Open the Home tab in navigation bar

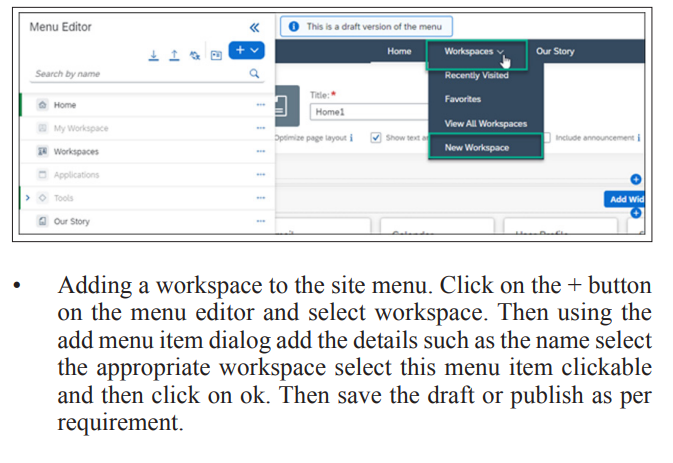pos(399,51)
